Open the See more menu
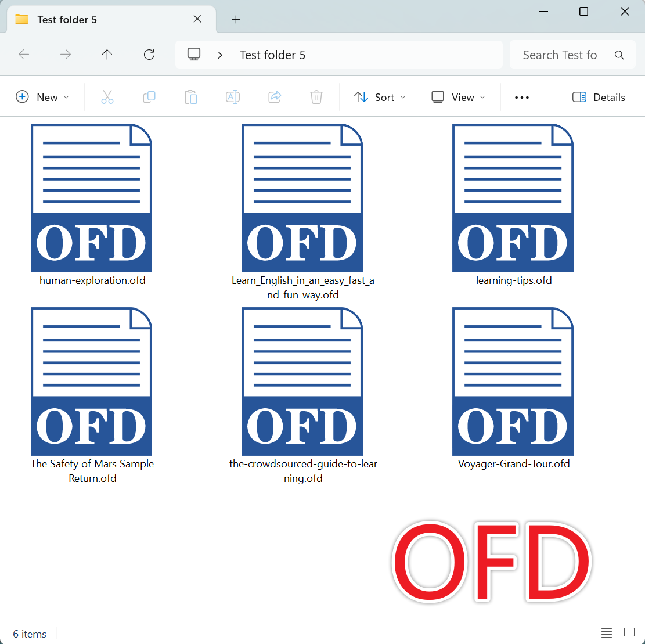Image resolution: width=645 pixels, height=644 pixels. pyautogui.click(x=521, y=97)
